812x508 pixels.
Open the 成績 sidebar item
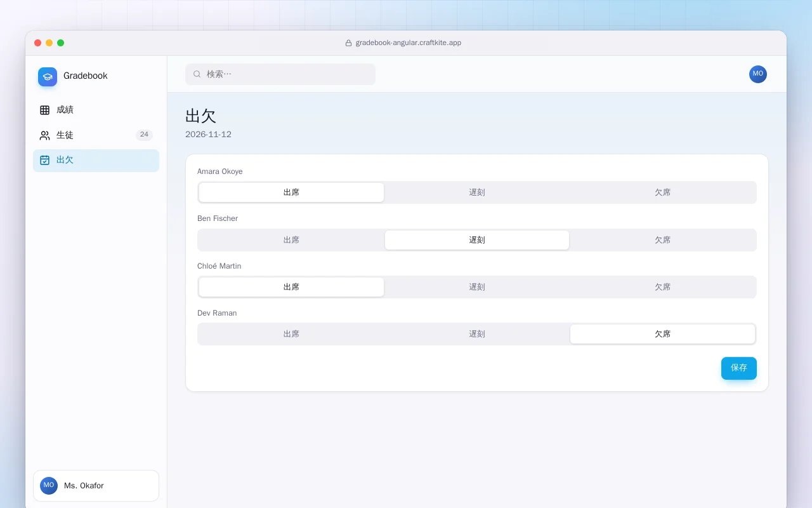[96, 110]
